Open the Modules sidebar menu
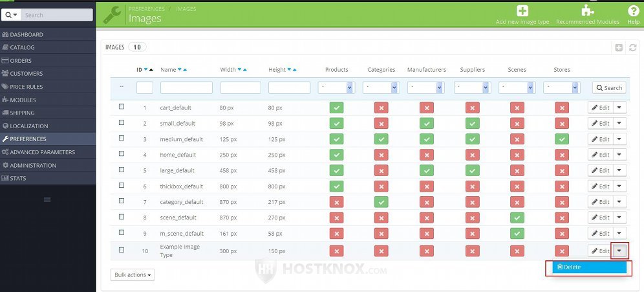The height and width of the screenshot is (292, 644). [x=48, y=100]
